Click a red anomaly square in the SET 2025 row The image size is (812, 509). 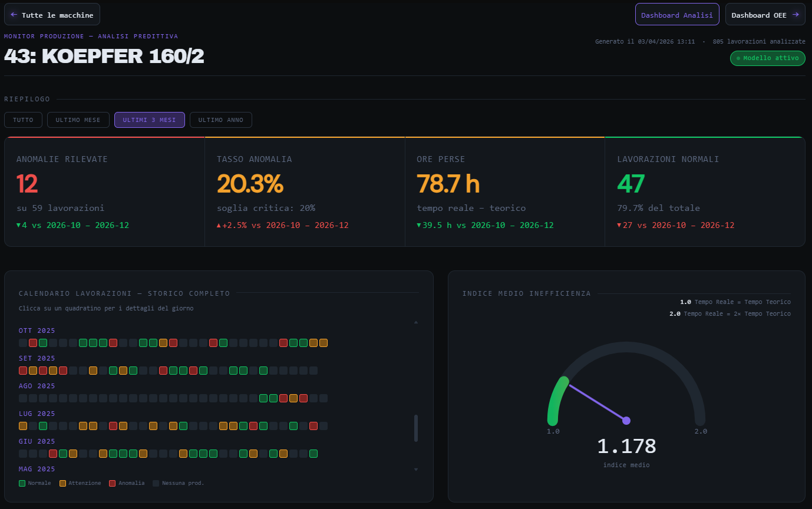point(22,370)
